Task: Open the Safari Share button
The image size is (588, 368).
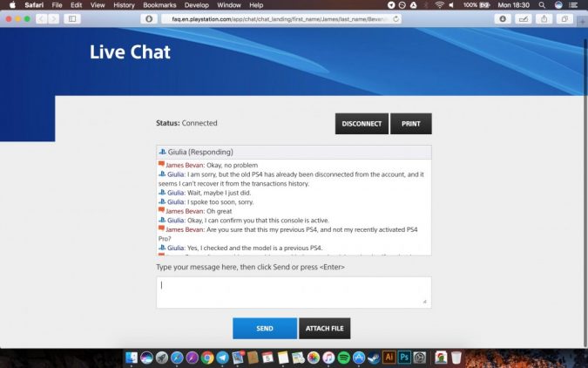Action: (x=544, y=18)
